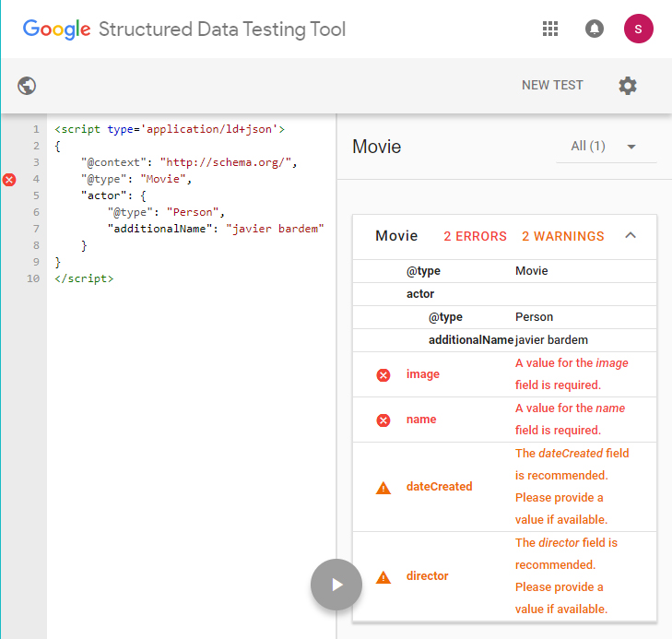The height and width of the screenshot is (639, 672).
Task: Click the 2 WARNINGS label
Action: tap(562, 236)
